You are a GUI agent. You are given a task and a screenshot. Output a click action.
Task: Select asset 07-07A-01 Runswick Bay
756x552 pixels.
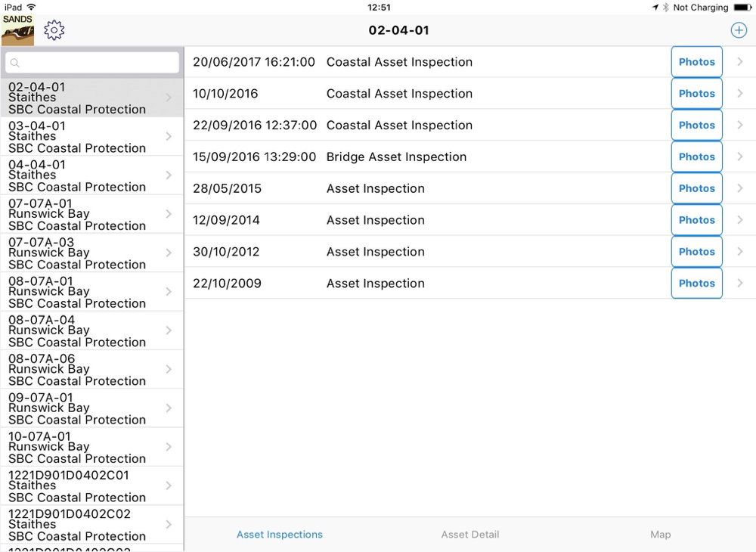(x=92, y=215)
